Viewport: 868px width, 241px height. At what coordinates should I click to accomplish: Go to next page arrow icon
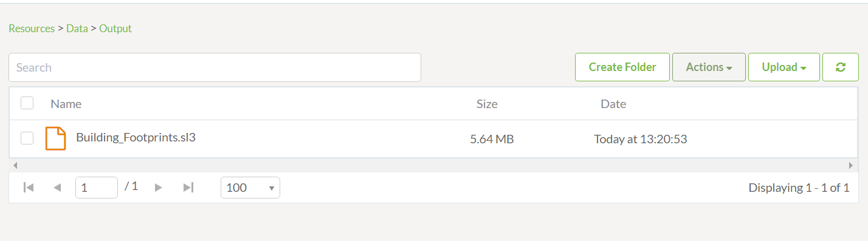[159, 188]
